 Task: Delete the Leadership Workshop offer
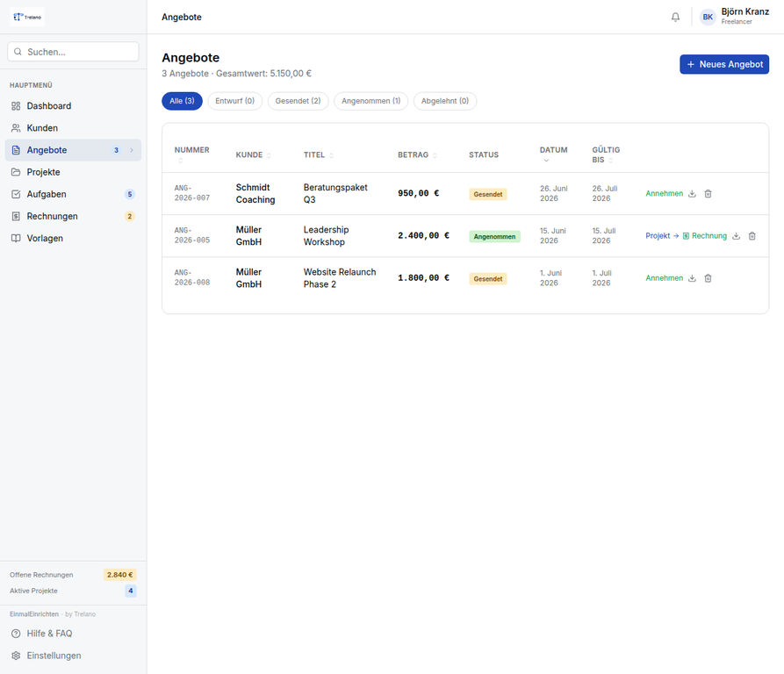pyautogui.click(x=752, y=236)
